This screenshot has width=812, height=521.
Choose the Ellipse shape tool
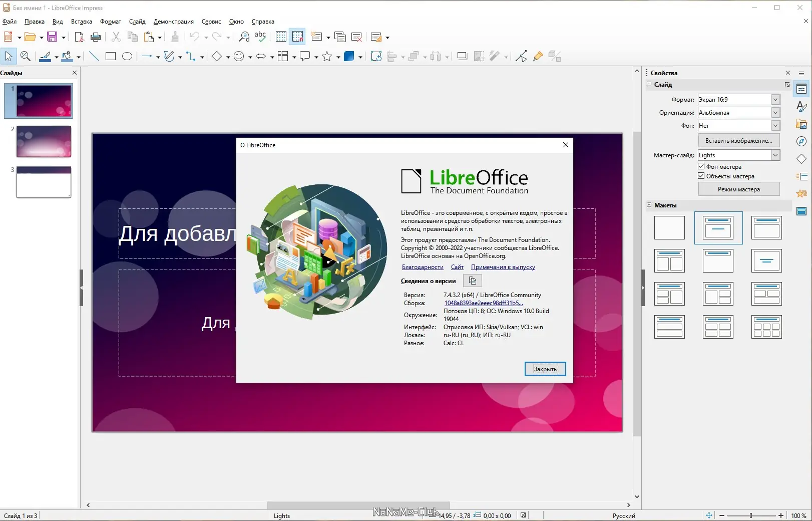tap(127, 57)
